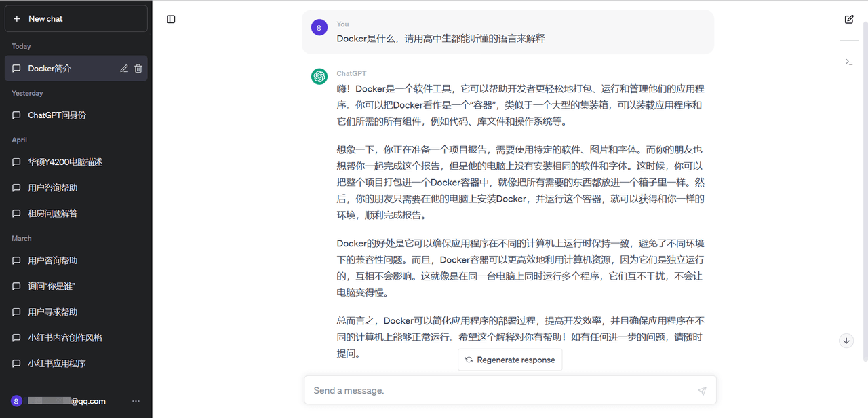Click chat bubble icon beside ChatGPT问身份

(17, 115)
